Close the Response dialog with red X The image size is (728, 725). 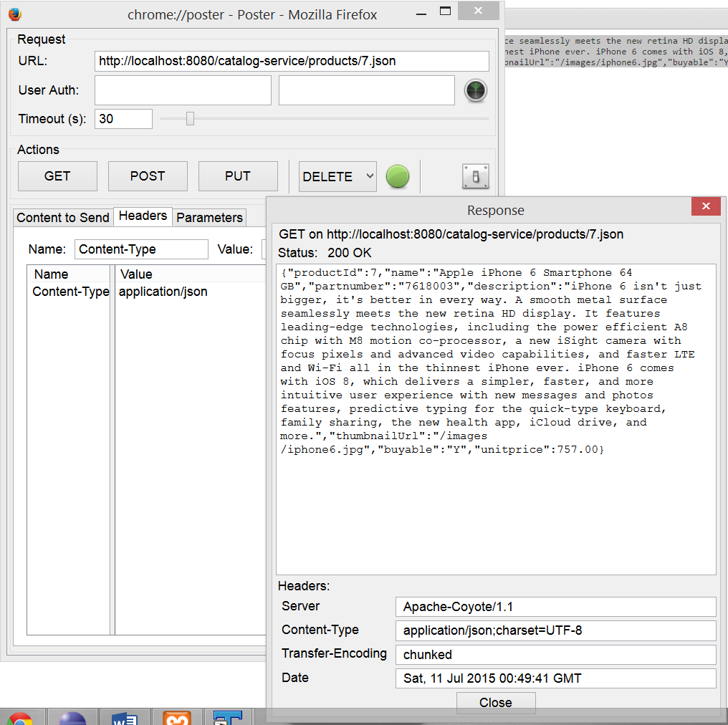coord(706,206)
